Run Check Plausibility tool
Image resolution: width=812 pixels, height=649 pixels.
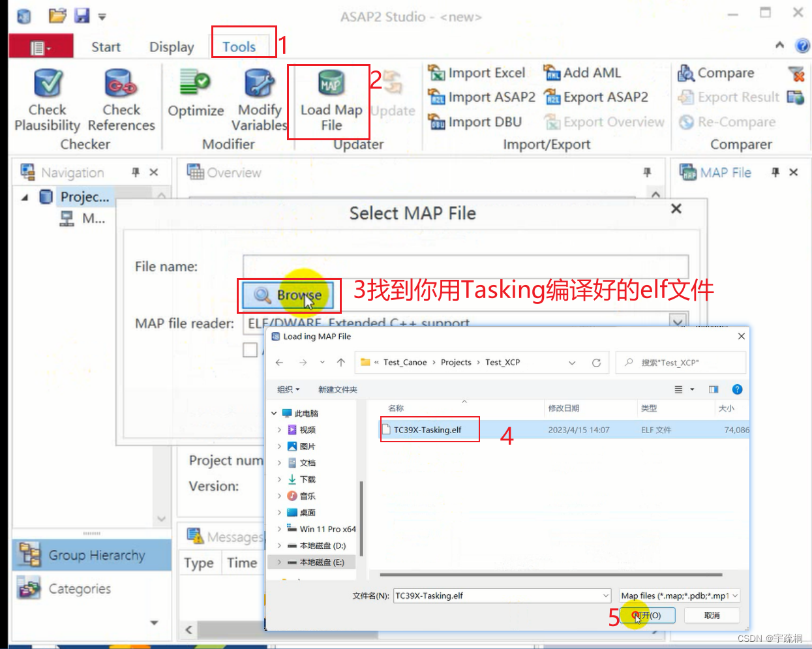pyautogui.click(x=48, y=100)
